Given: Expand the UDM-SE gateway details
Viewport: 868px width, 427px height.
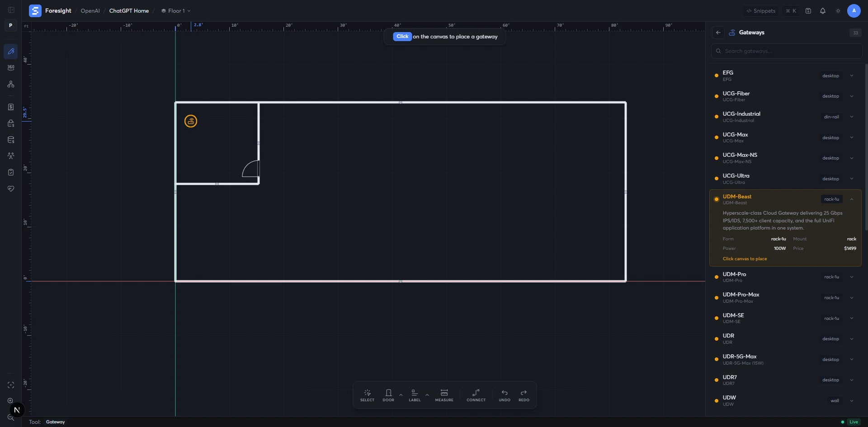Looking at the screenshot, I should point(852,318).
